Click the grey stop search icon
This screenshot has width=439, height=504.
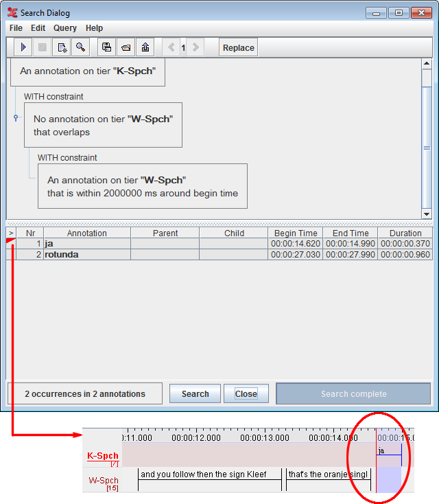(x=42, y=47)
